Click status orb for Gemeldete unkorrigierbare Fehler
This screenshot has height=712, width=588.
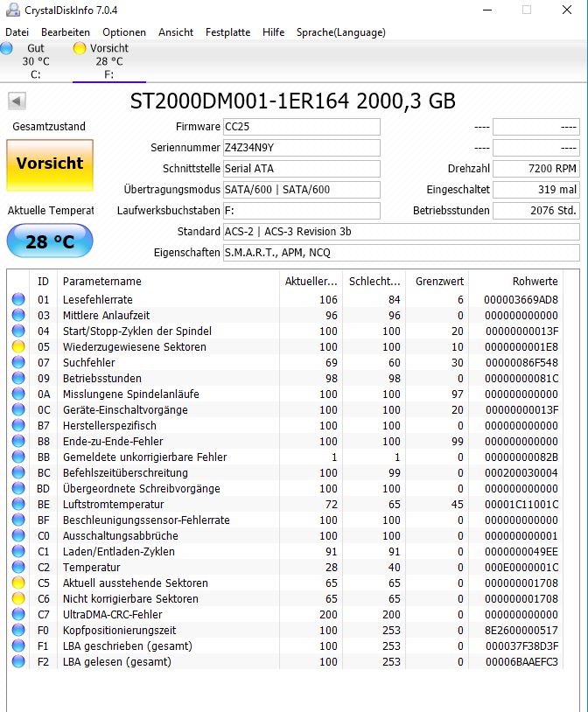18,457
